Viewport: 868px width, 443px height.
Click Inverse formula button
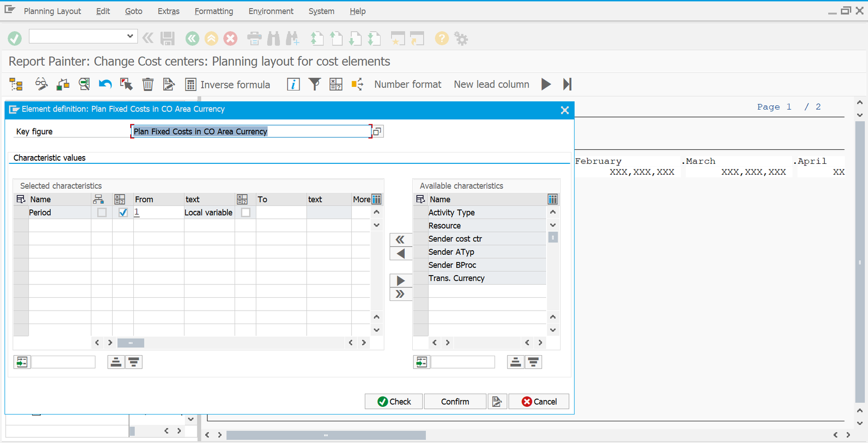click(228, 84)
